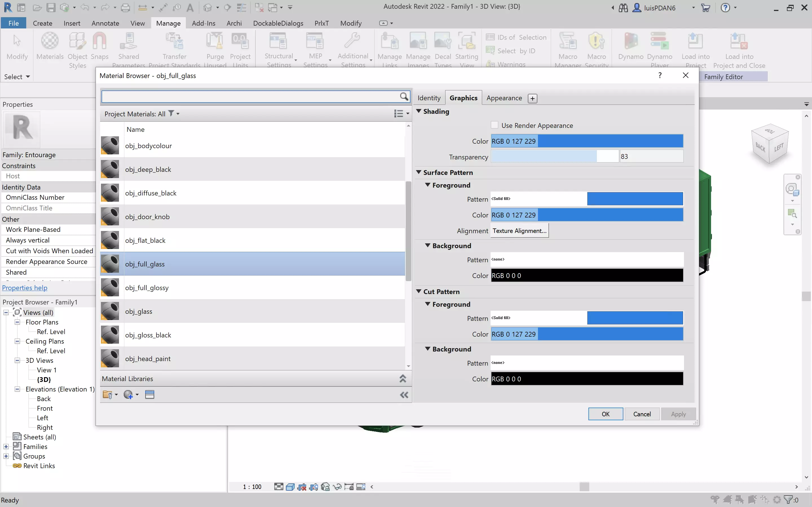Open Manage Links

tap(389, 47)
